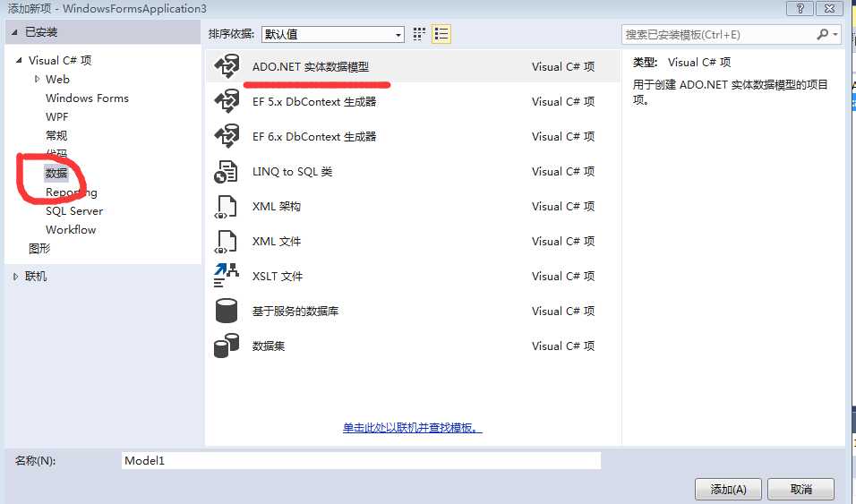Screen dimensions: 856x504
Task: Select Web category label
Action: (x=58, y=79)
